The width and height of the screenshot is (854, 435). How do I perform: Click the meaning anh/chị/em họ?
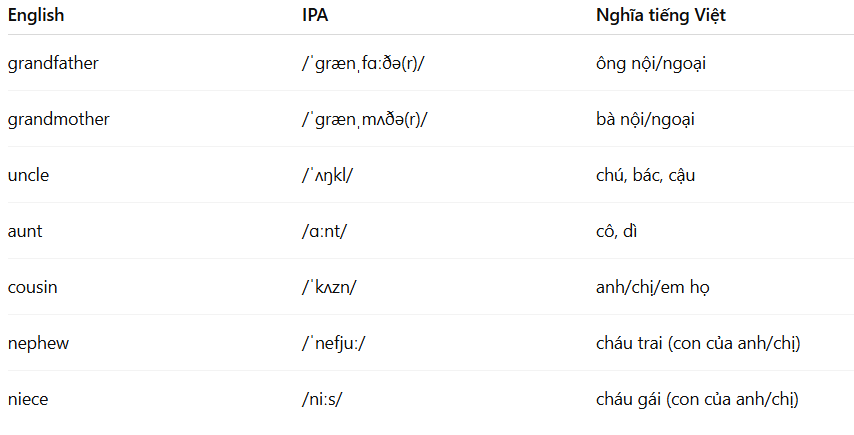(652, 287)
